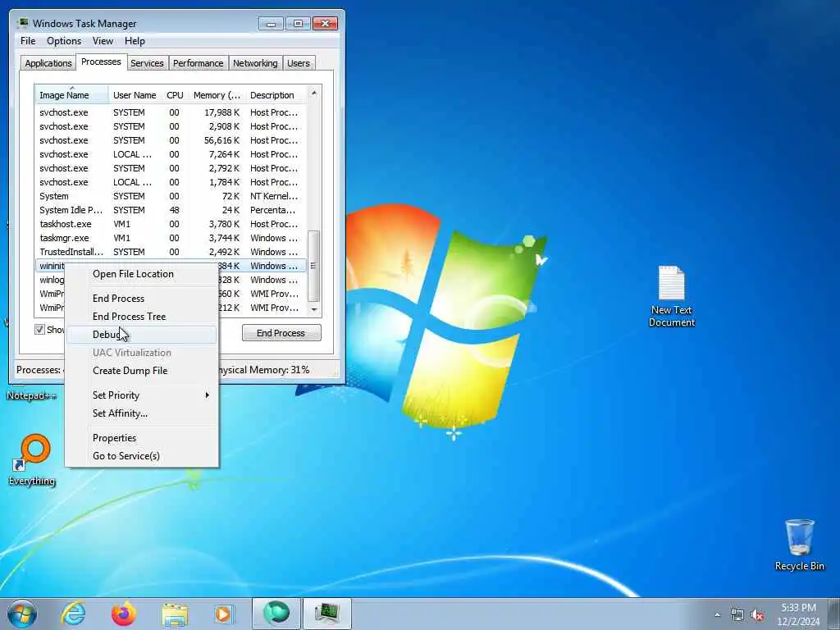Image resolution: width=840 pixels, height=630 pixels.
Task: Switch to the Users tab
Action: click(x=299, y=63)
